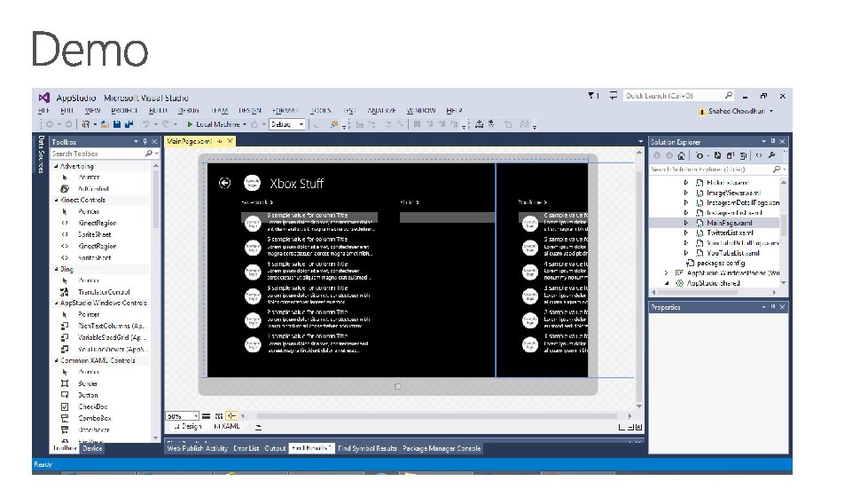This screenshot has width=868, height=489.
Task: Click Show All Files in Solution Explorer
Action: (x=743, y=155)
